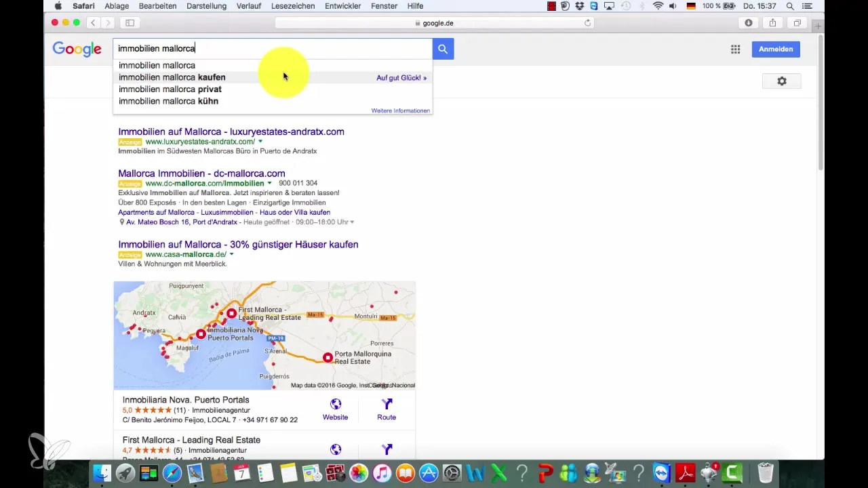Click the Safari address bar google.de
The width and height of the screenshot is (868, 488).
434,22
